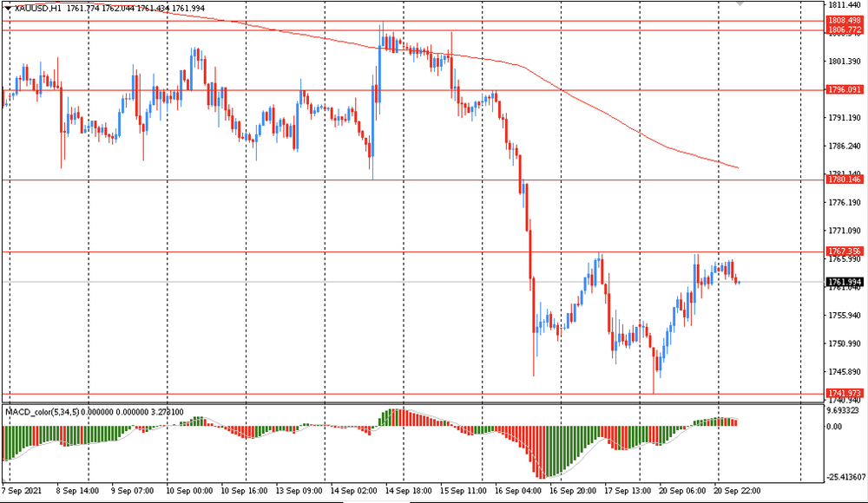Viewport: 868px width, 503px height.
Task: Click the 20 Sep 22:00 time label
Action: click(x=737, y=491)
